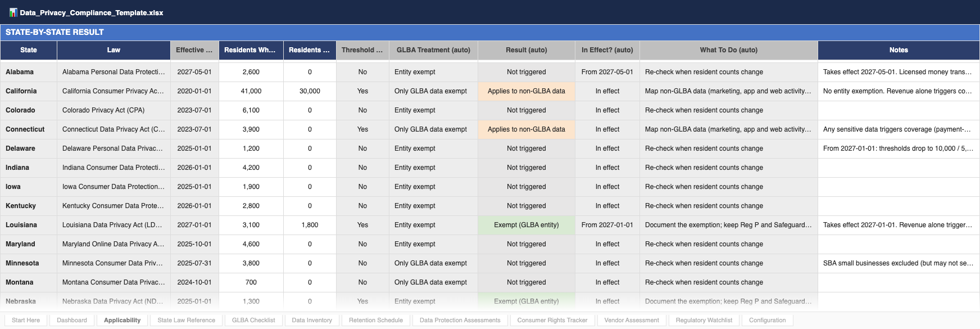Select Colorado's Not triggered result
The height and width of the screenshot is (329, 980).
(x=527, y=110)
